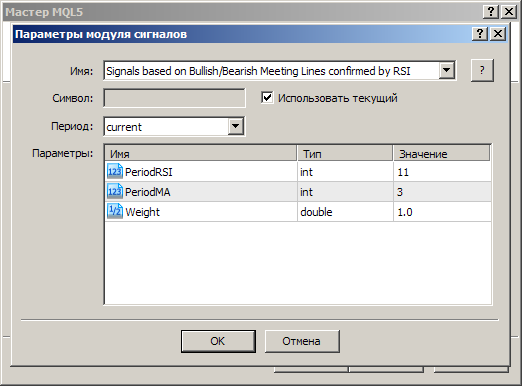This screenshot has width=522, height=386.
Task: Click the Значение column header
Action: (x=442, y=154)
